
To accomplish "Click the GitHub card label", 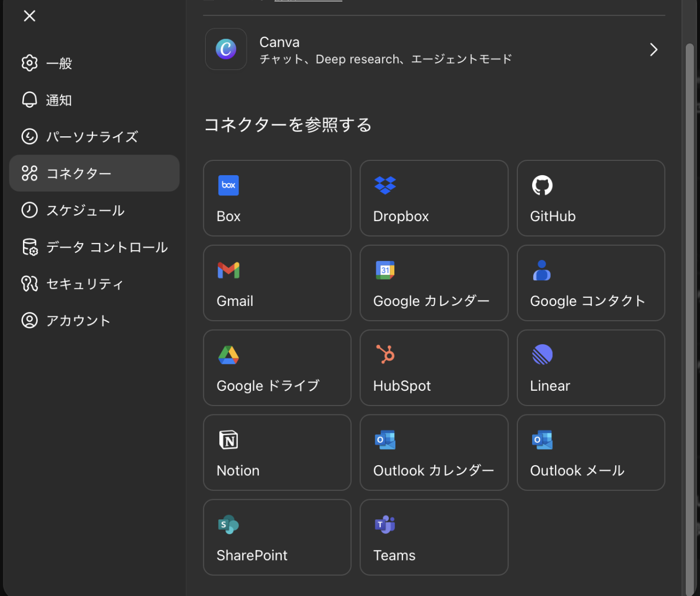I will click(553, 216).
